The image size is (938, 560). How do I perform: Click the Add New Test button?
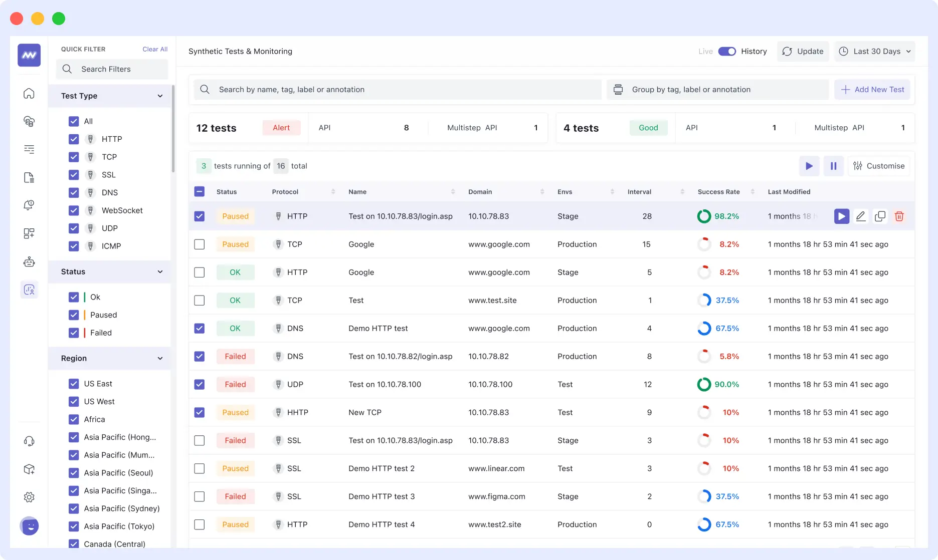click(x=872, y=89)
